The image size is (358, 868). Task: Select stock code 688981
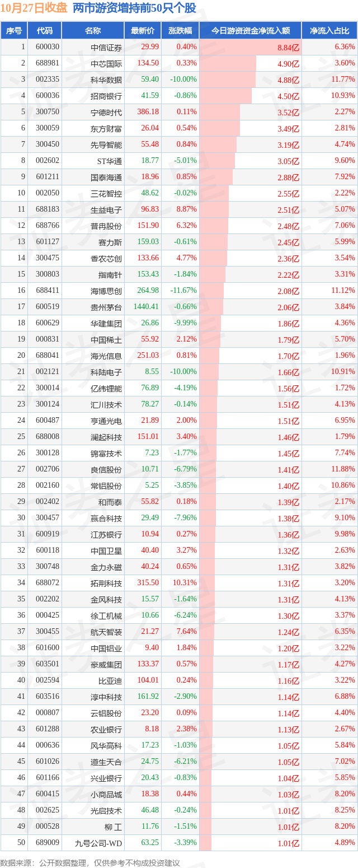pos(47,63)
